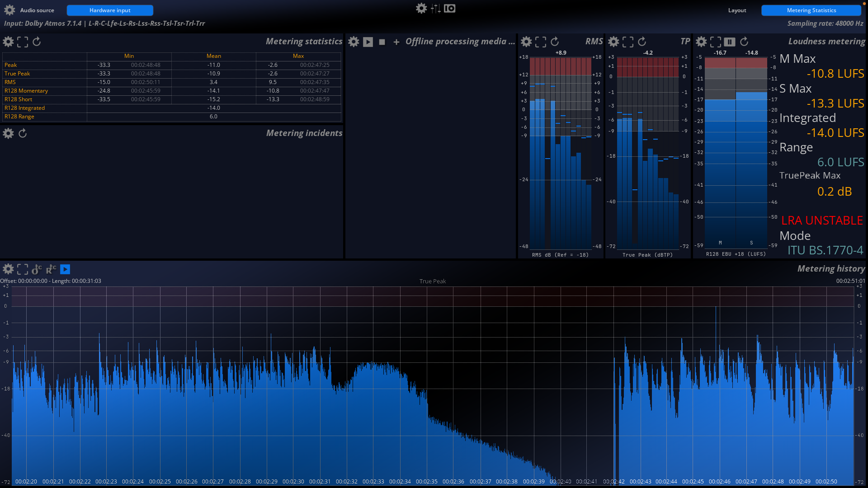Open Audio source settings gear
Image resolution: width=868 pixels, height=488 pixels.
click(9, 10)
